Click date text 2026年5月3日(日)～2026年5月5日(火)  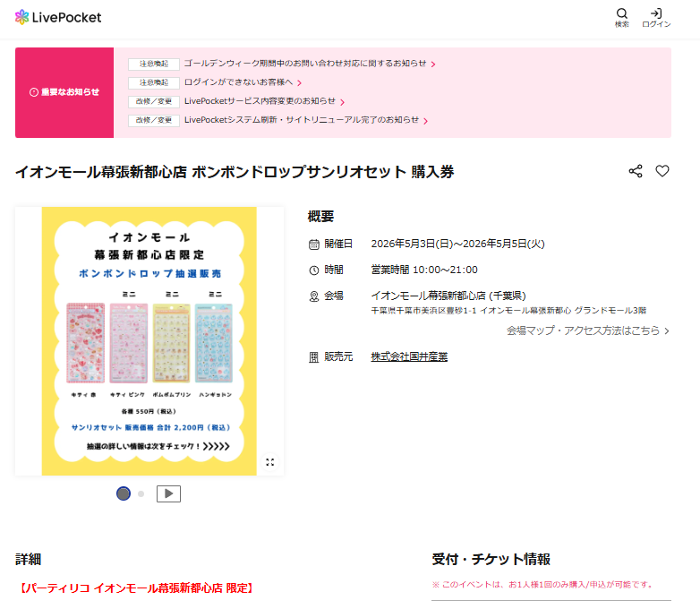(457, 244)
